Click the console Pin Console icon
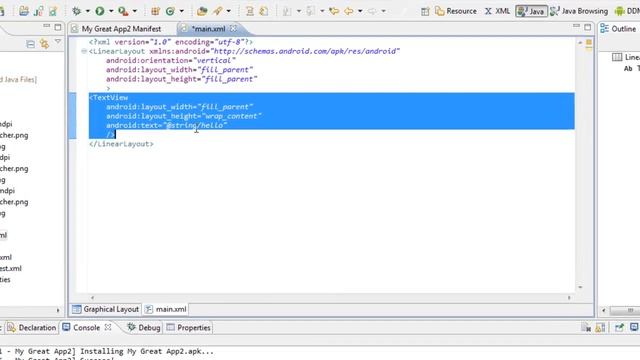Viewport: 640px width, 360px height. [619, 328]
